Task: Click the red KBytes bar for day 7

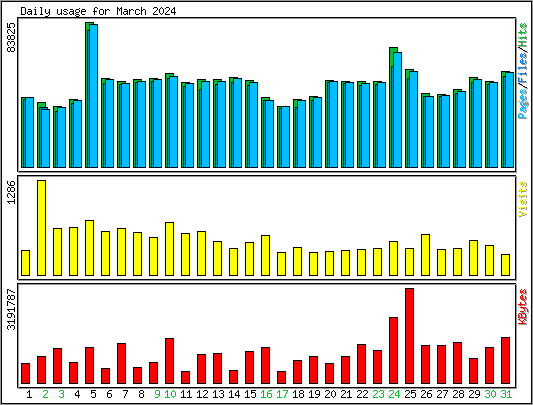Action: click(x=122, y=364)
